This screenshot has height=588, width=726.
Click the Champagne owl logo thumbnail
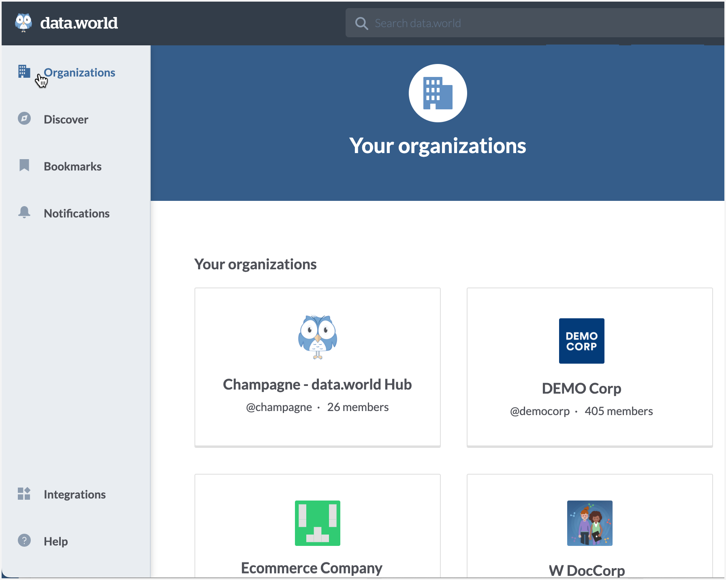318,337
